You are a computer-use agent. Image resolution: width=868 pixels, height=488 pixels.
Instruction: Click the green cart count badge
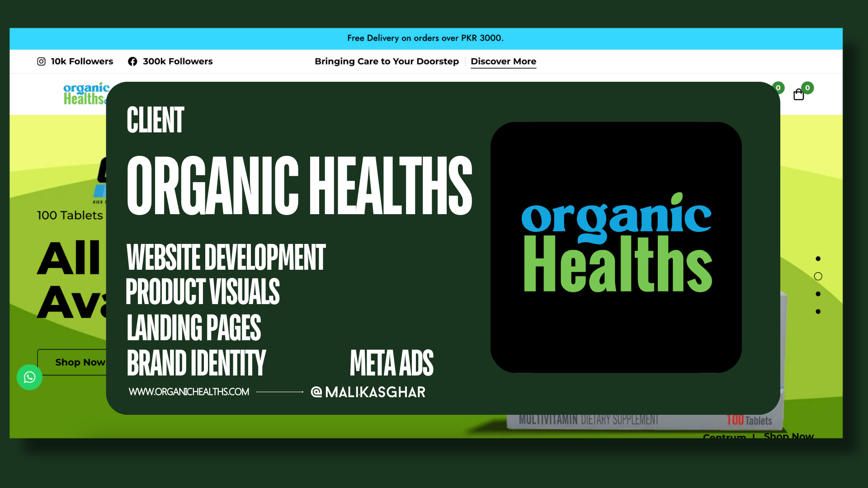pyautogui.click(x=807, y=88)
